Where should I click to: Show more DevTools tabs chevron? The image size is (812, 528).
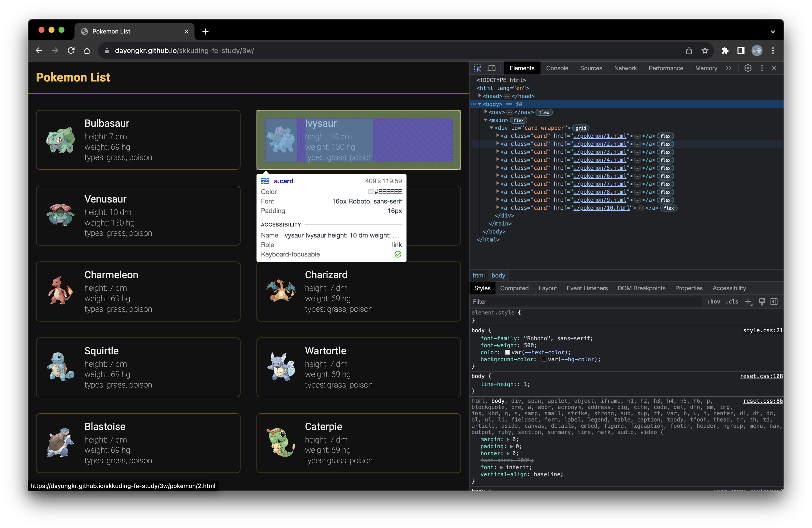(728, 68)
